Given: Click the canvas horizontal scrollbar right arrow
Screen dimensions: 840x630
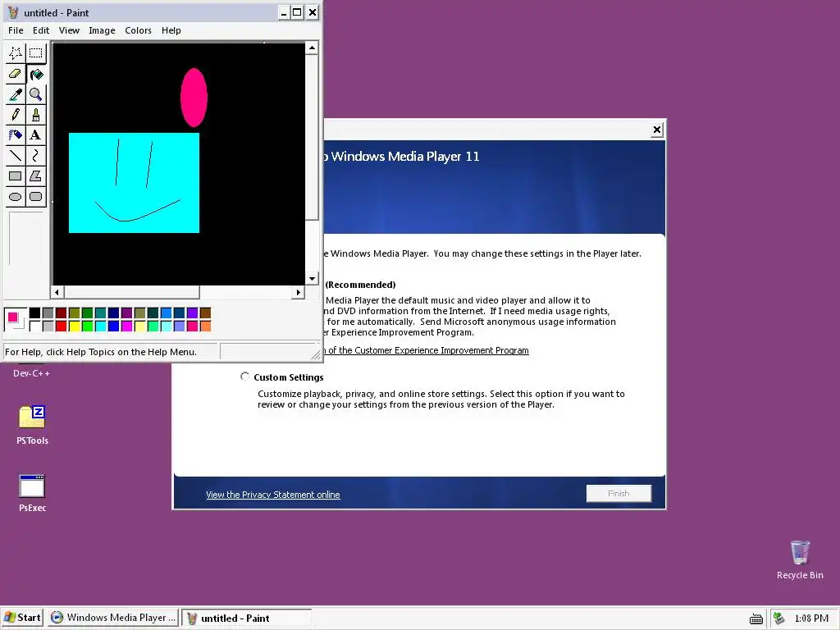Looking at the screenshot, I should 299,292.
